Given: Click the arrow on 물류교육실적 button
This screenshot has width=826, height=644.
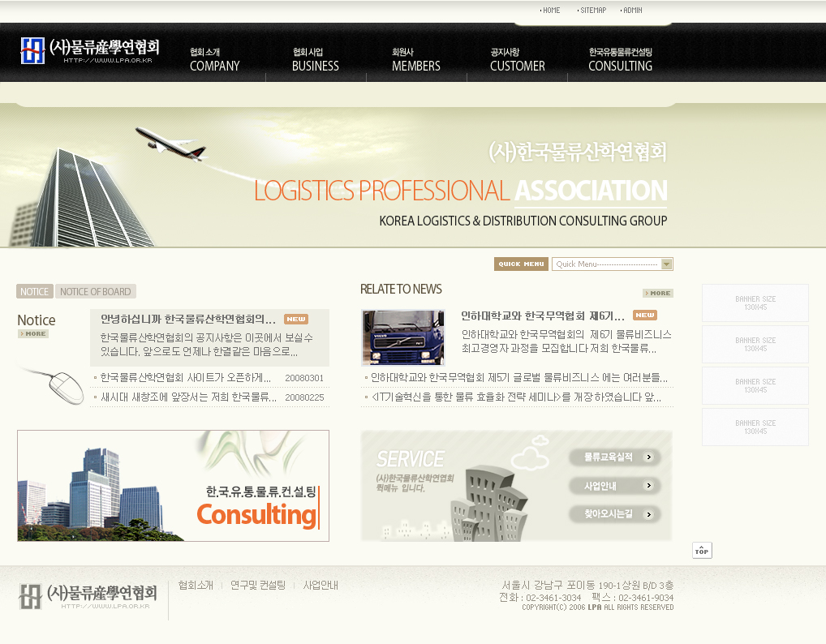Looking at the screenshot, I should tap(648, 457).
